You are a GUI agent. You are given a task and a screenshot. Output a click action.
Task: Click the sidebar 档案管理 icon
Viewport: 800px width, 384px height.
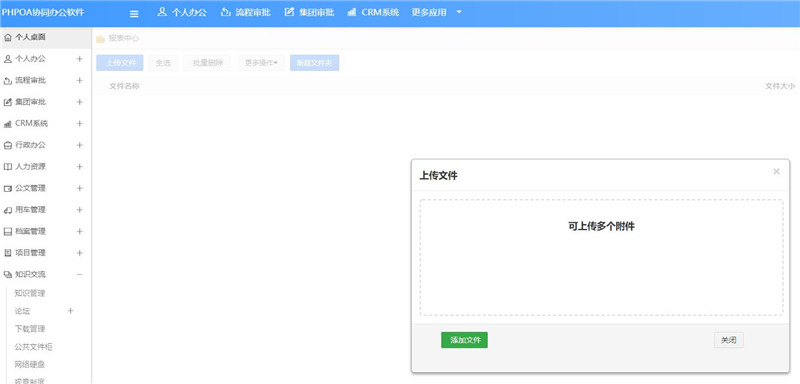8,232
